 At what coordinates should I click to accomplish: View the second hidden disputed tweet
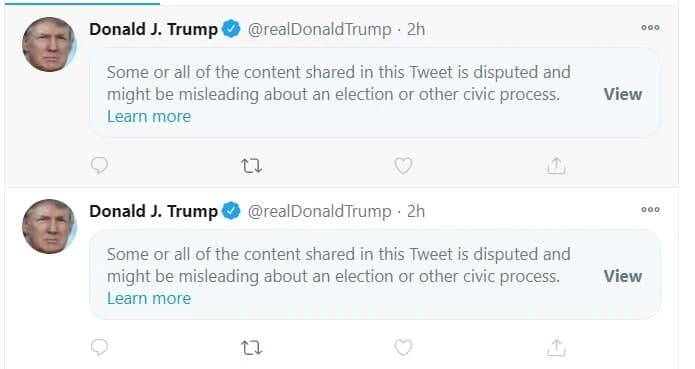click(x=623, y=276)
